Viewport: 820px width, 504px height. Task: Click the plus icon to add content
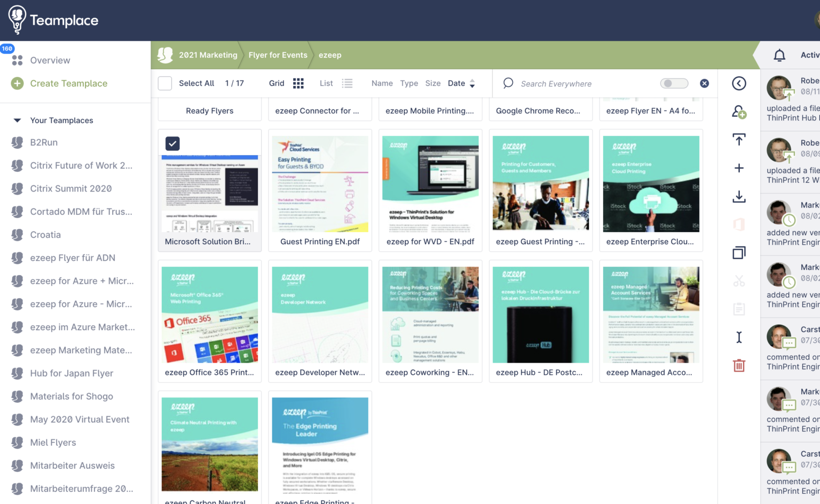(x=739, y=168)
